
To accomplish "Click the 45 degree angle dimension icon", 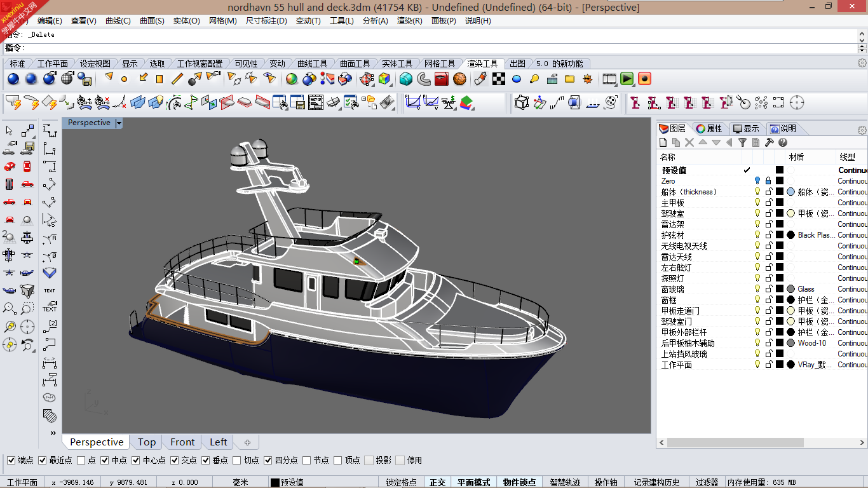I will (50, 219).
